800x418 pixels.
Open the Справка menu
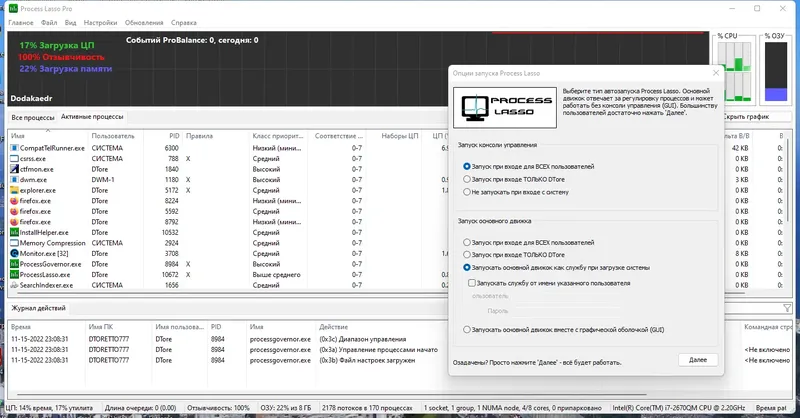tap(184, 22)
